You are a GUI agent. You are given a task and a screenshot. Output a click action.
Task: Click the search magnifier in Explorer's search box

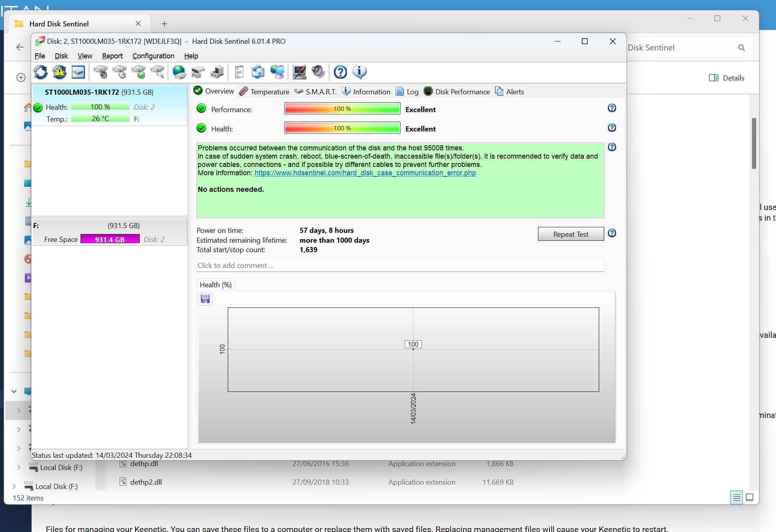click(741, 48)
